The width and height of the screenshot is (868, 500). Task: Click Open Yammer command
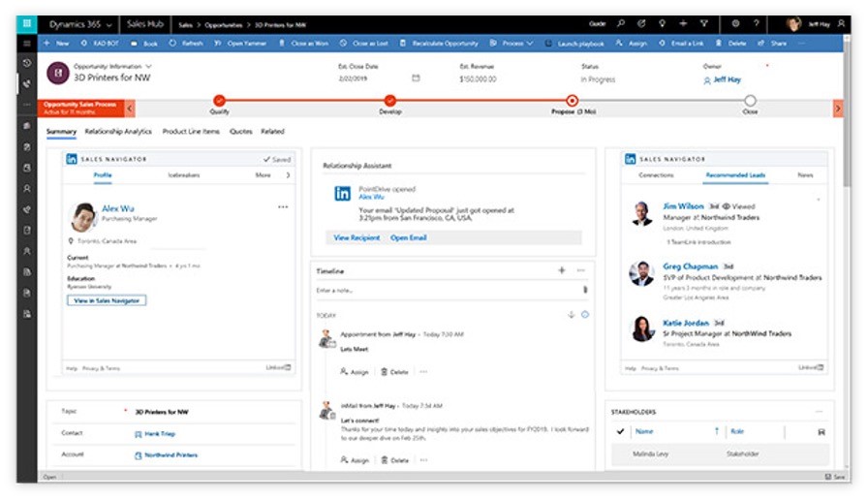coord(241,44)
